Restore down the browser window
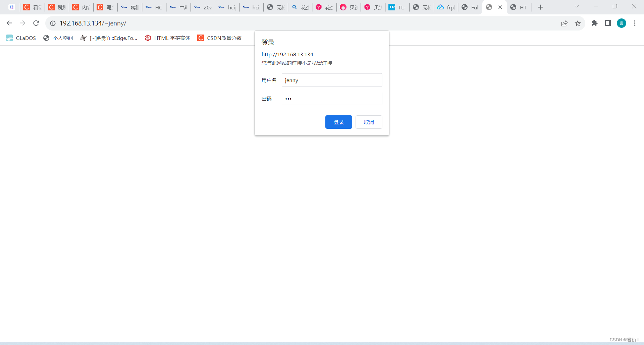The width and height of the screenshot is (644, 345). pos(615,6)
